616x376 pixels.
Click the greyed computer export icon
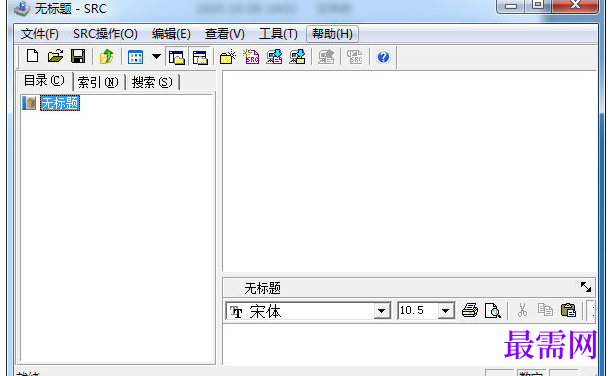coord(326,57)
